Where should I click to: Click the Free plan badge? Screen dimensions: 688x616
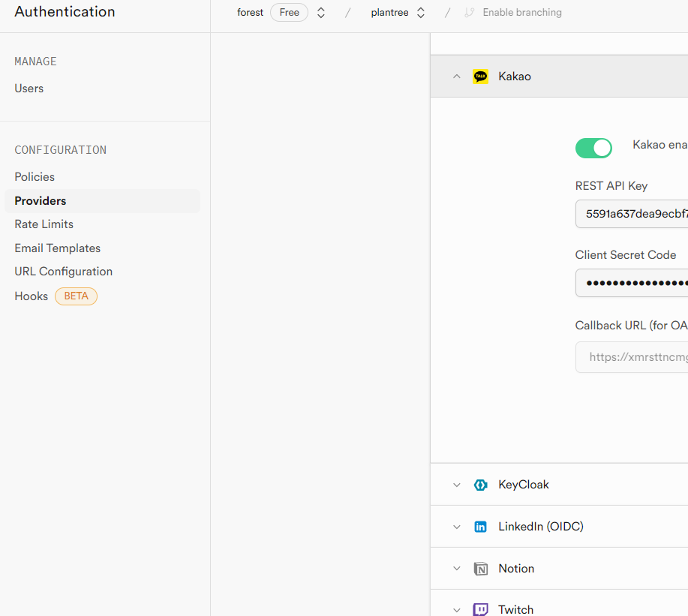[x=289, y=12]
